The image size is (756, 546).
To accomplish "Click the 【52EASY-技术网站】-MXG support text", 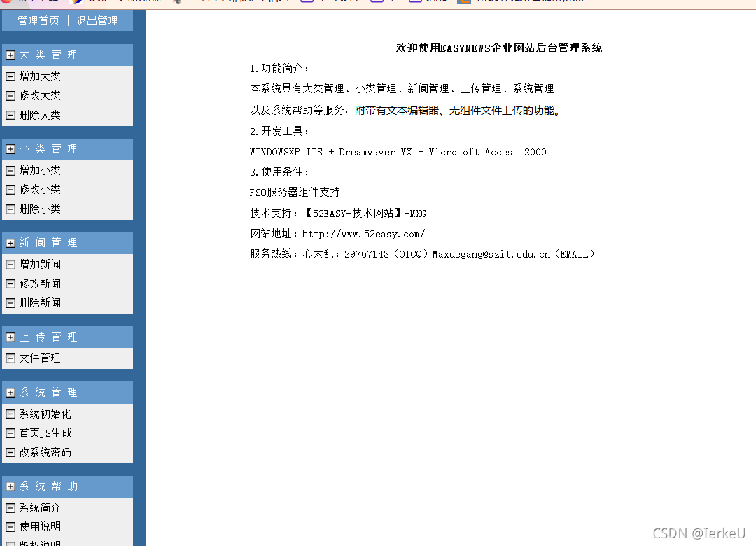I will [365, 213].
